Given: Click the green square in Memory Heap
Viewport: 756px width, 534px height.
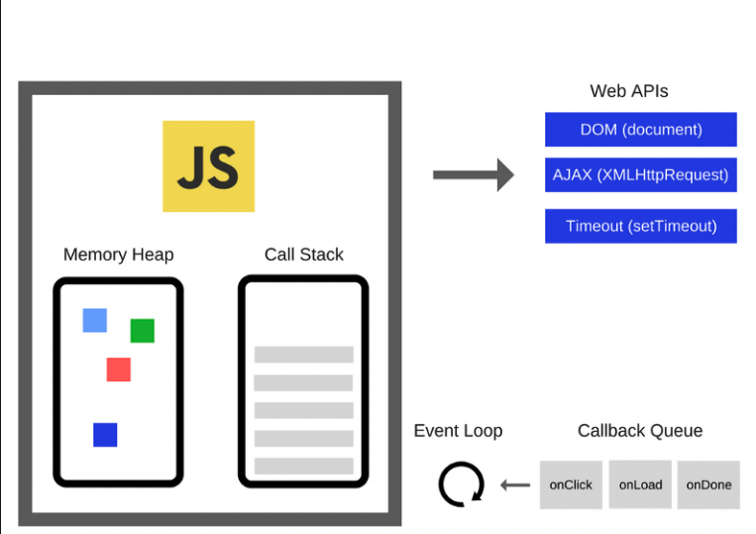Looking at the screenshot, I should coord(143,331).
